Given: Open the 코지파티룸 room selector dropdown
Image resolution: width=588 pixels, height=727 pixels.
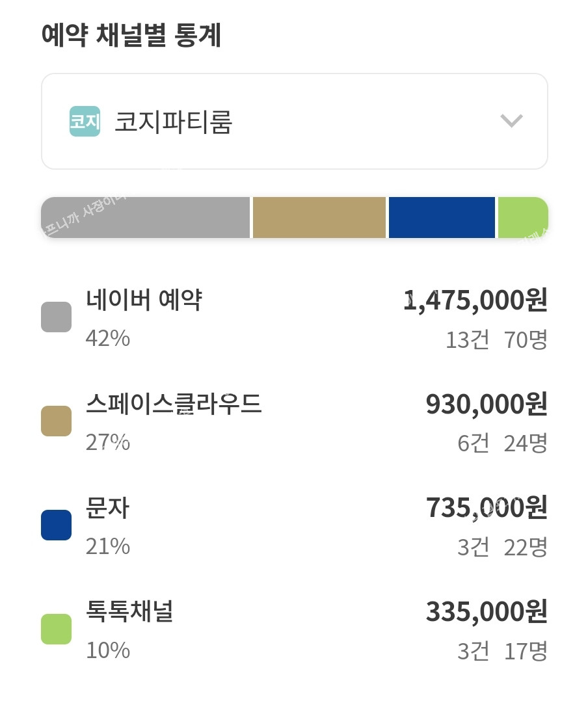Looking at the screenshot, I should (294, 122).
